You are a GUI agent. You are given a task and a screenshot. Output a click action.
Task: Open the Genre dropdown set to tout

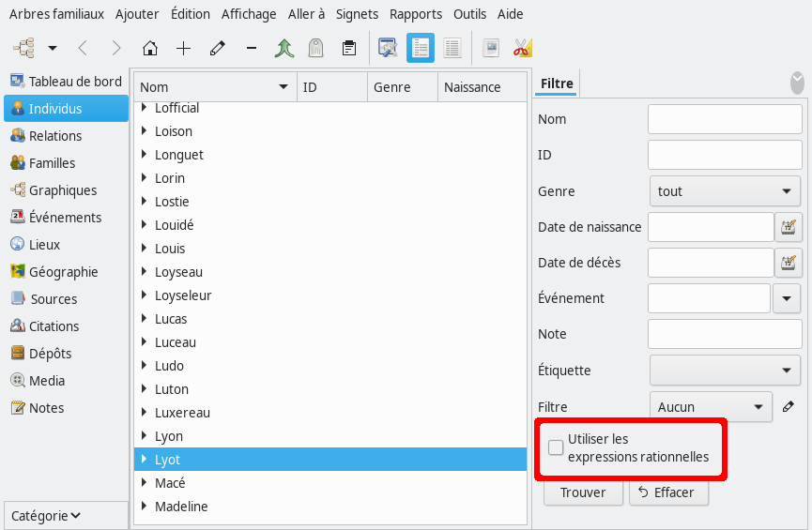tap(725, 191)
